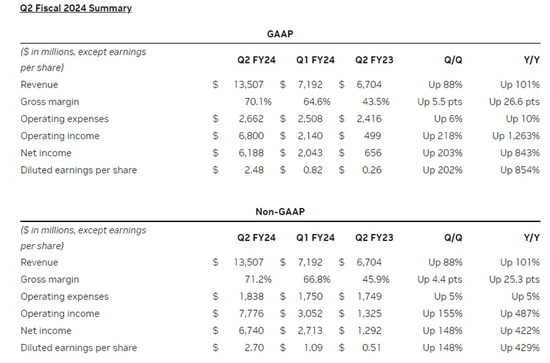Screen dimensions: 550x363
Task: Click Non-GAAP net income Up 422% cell
Action: pyautogui.click(x=520, y=331)
